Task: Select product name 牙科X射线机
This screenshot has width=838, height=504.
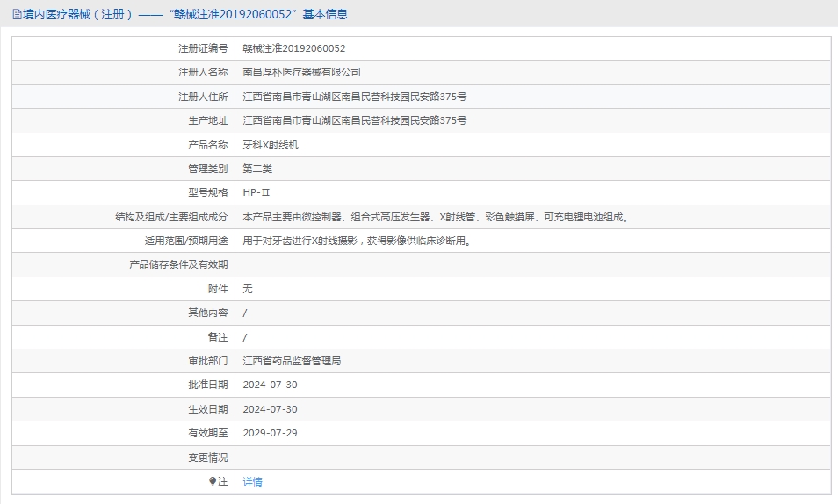Action: coord(271,145)
